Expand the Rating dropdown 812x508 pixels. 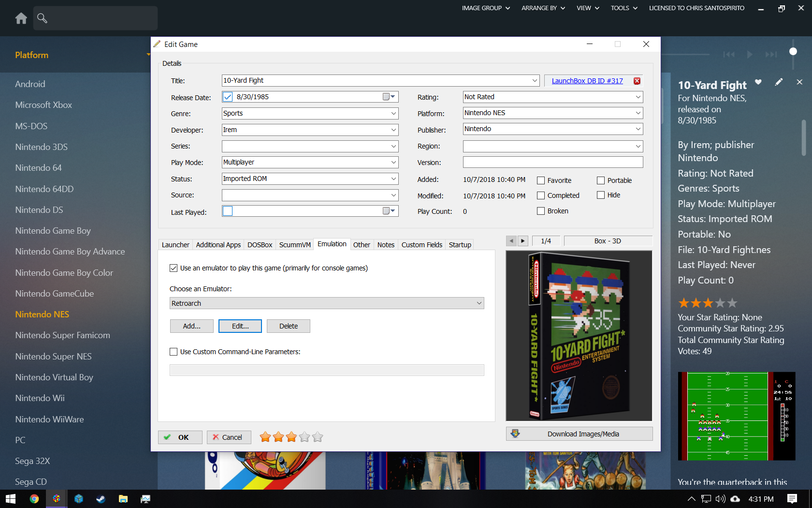tap(638, 97)
